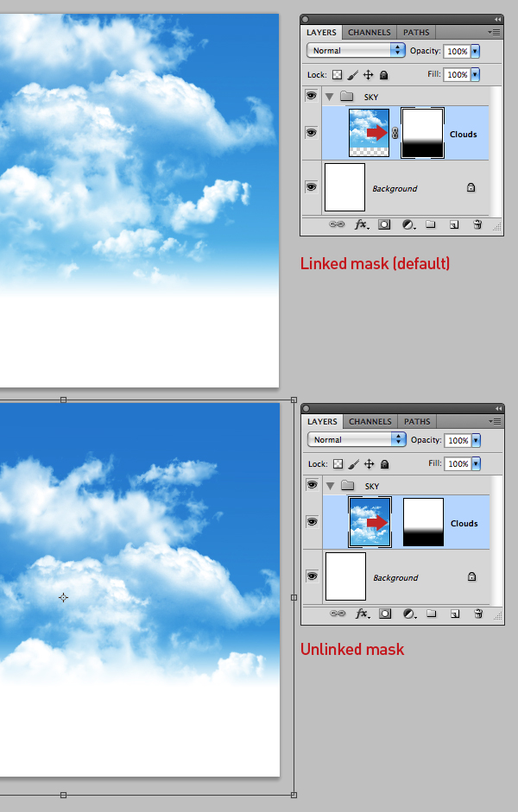This screenshot has width=518, height=812.
Task: Click Fill 100% field in Linked mask panel
Action: click(457, 74)
